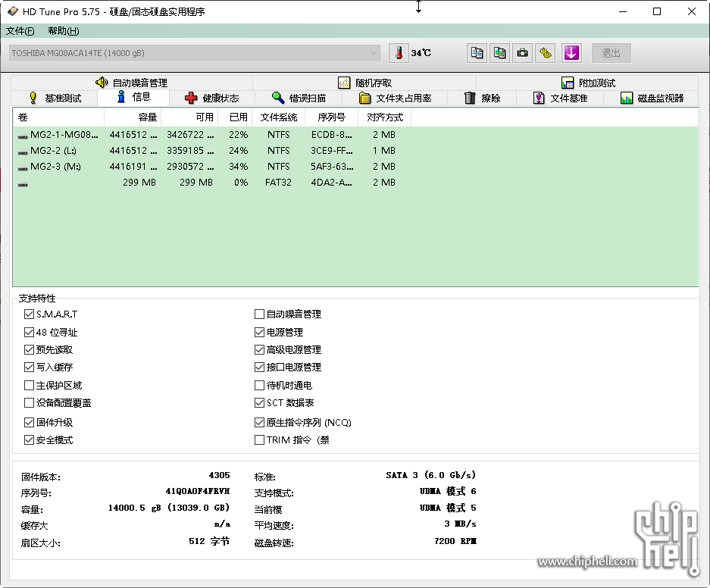Click the 34% used cell
Image resolution: width=710 pixels, height=588 pixels.
tap(238, 167)
